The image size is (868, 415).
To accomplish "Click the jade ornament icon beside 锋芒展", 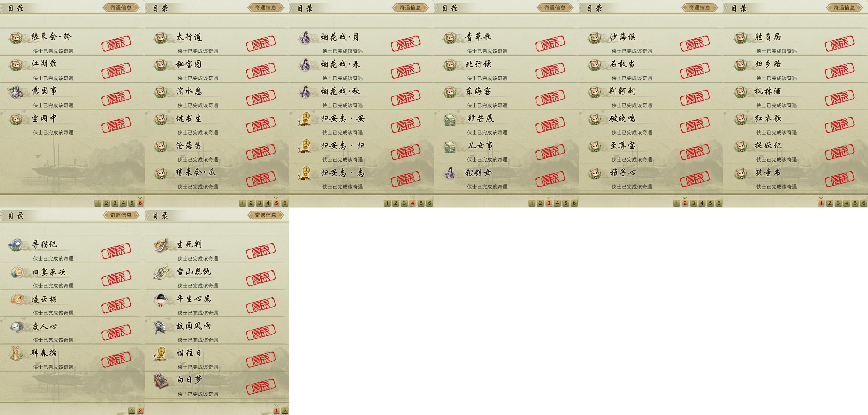I will coord(451,119).
